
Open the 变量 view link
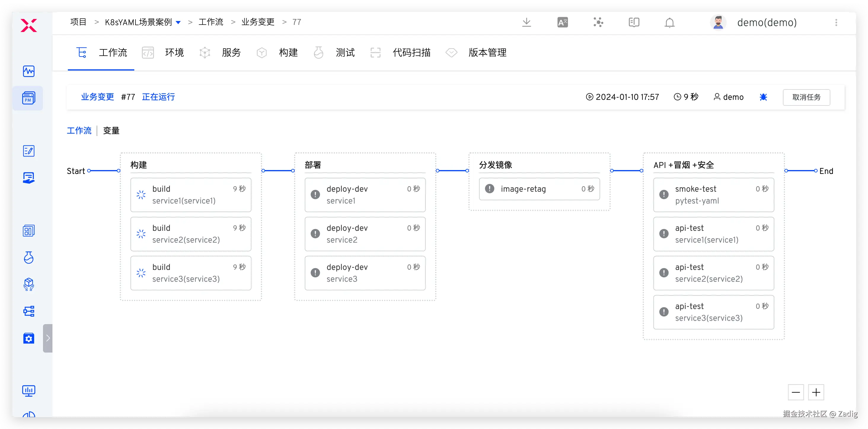[111, 131]
